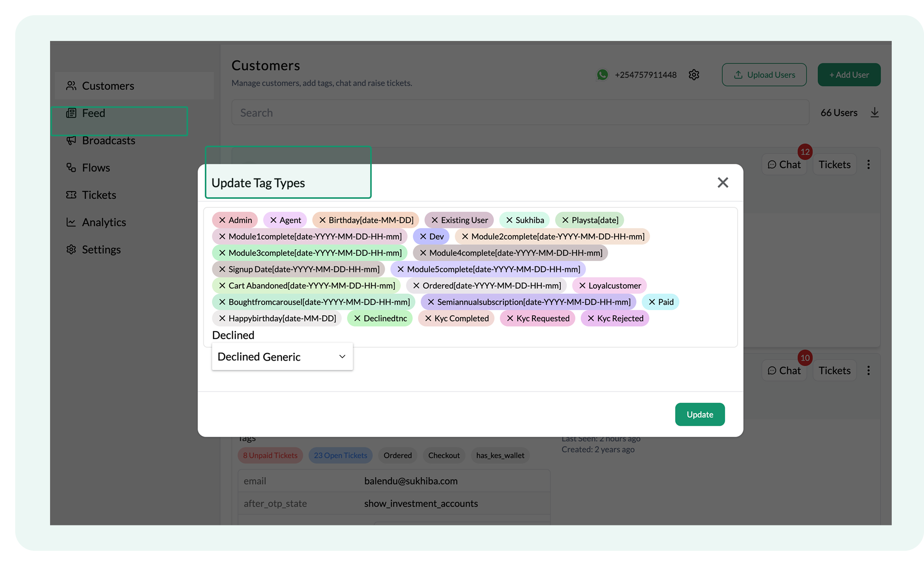Image resolution: width=924 pixels, height=566 pixels.
Task: Open three-dot menu beside second Tickets button
Action: pyautogui.click(x=868, y=371)
